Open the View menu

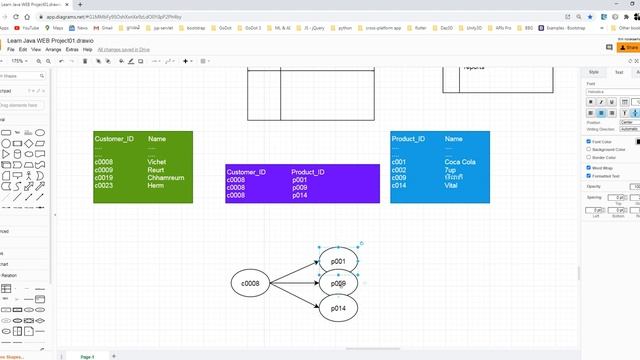tap(36, 49)
